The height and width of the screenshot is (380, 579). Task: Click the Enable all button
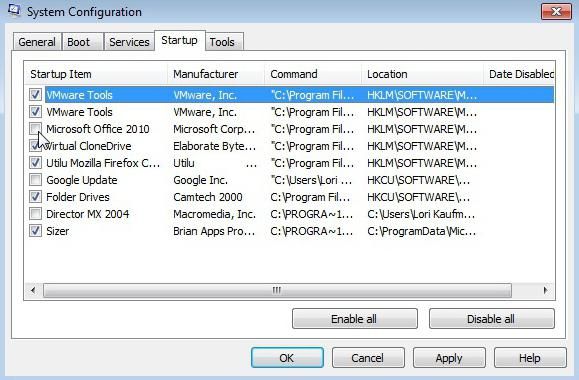(x=354, y=319)
